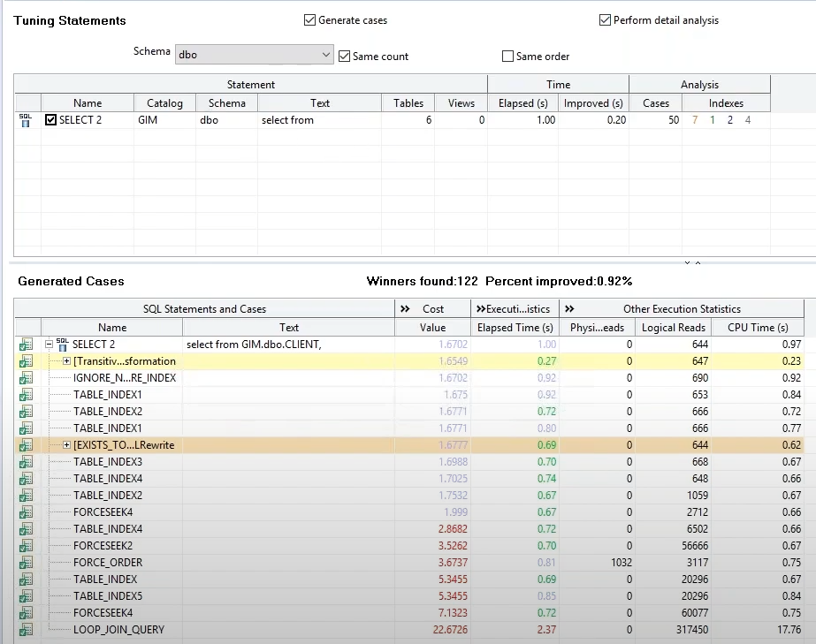
Task: Click the down chevron on the pane splitter
Action: pyautogui.click(x=688, y=262)
